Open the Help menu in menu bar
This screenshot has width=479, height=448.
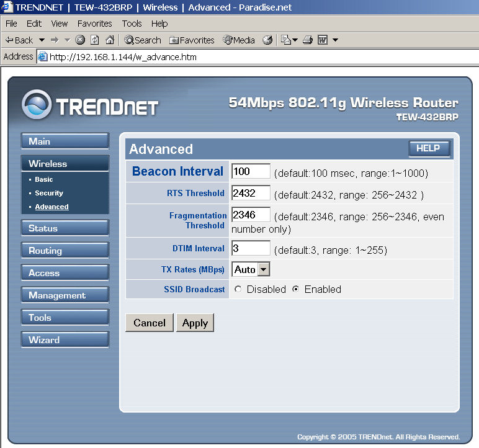159,24
